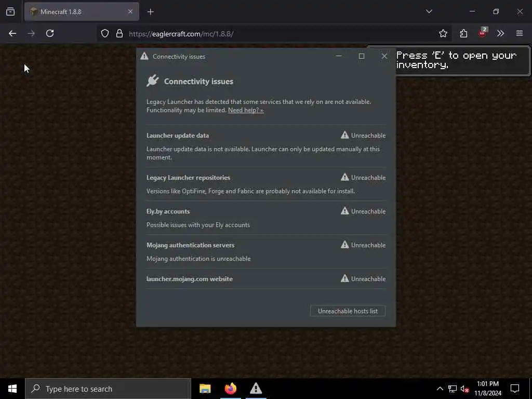
Task: Close the Connectivity issues dialog
Action: (384, 56)
